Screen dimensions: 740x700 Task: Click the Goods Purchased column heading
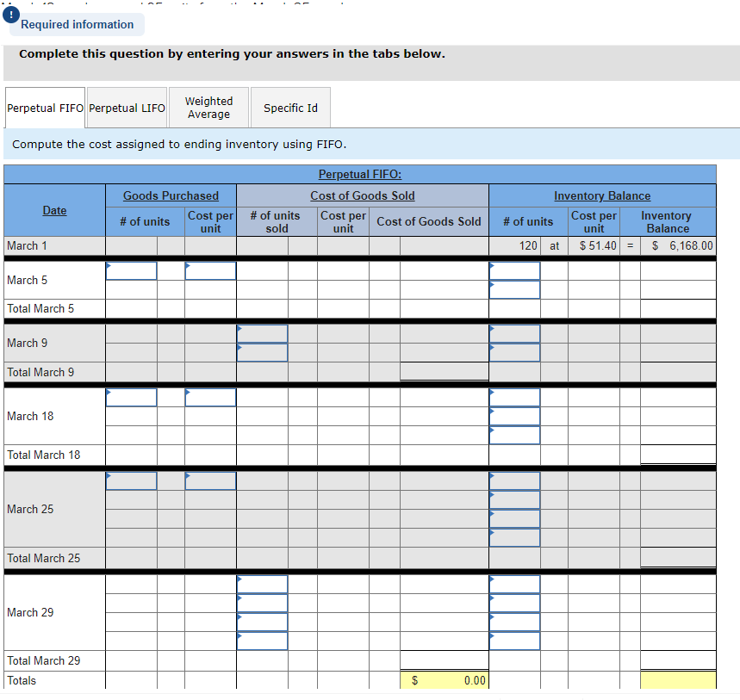click(x=171, y=195)
